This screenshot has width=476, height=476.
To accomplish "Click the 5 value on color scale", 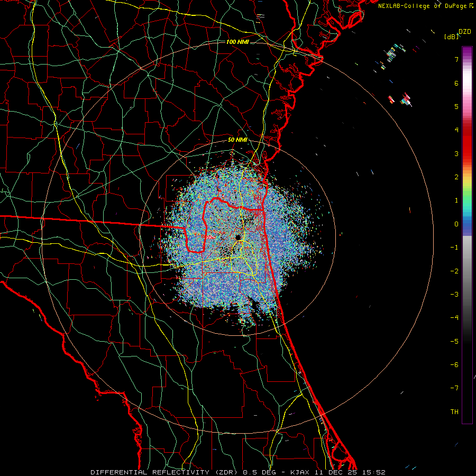I will (x=456, y=106).
